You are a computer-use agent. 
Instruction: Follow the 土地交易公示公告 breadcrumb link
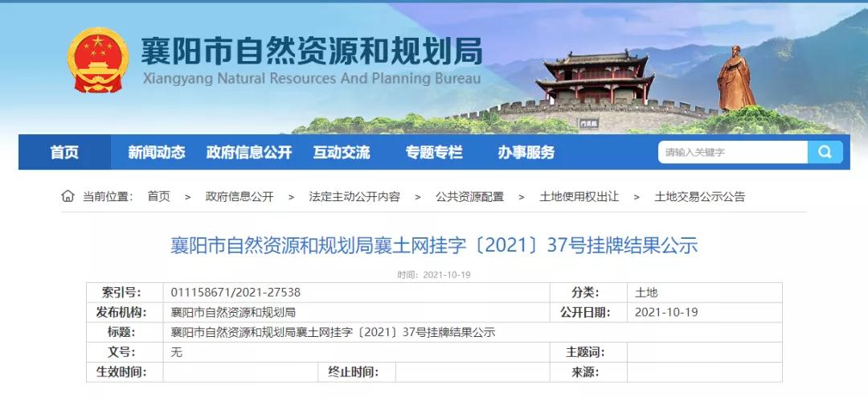(x=700, y=196)
